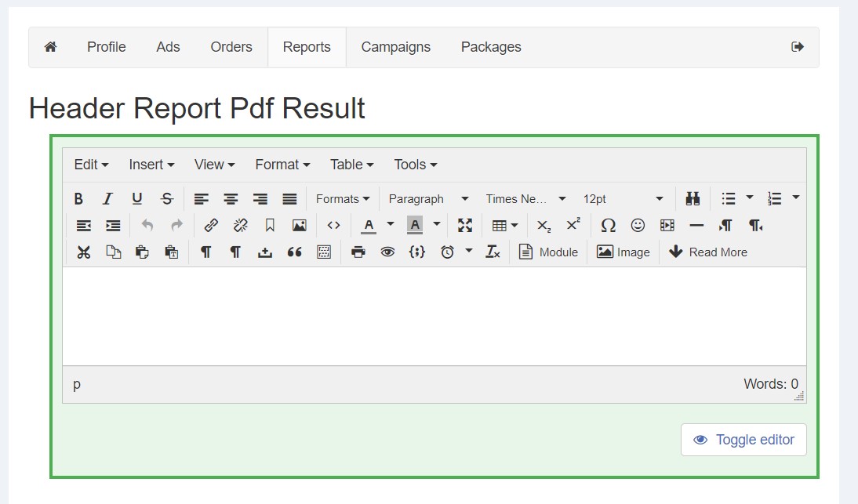Open the special character Omega icon

(x=608, y=226)
